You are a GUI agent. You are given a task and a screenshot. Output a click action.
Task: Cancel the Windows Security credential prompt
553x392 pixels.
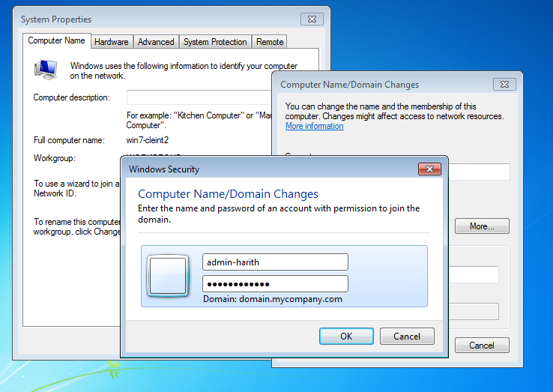[407, 337]
